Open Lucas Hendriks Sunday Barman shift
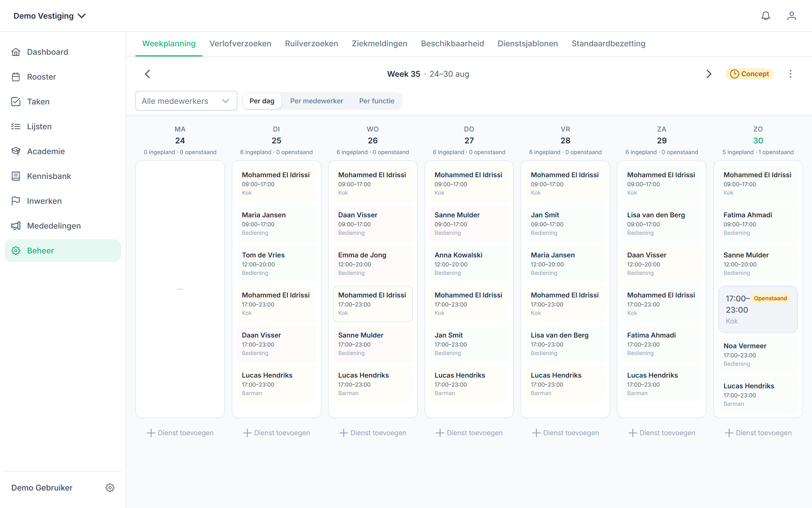The image size is (812, 508). (758, 395)
